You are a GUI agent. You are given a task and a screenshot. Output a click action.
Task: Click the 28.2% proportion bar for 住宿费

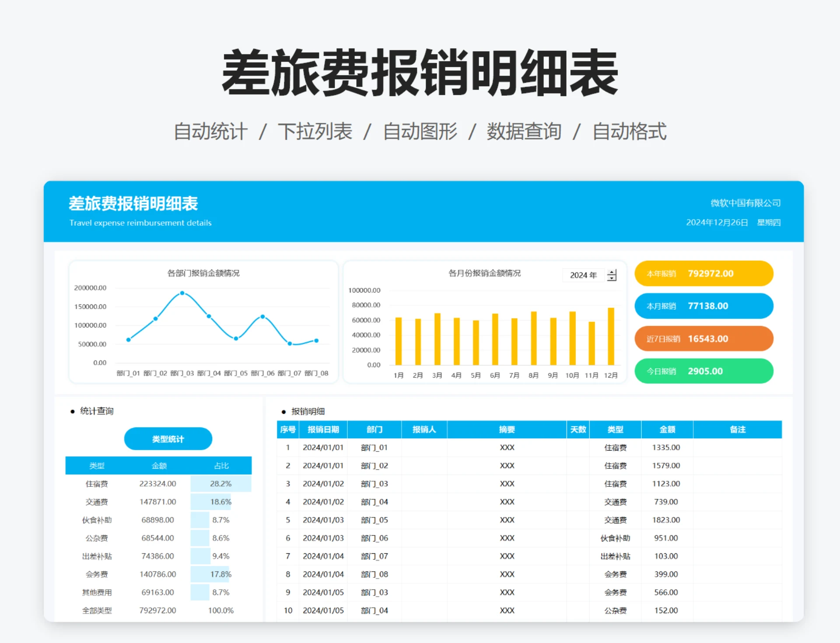click(x=221, y=484)
